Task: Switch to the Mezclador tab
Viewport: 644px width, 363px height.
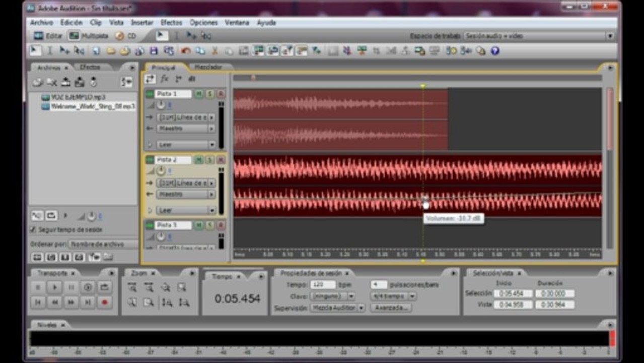Action: 208,67
